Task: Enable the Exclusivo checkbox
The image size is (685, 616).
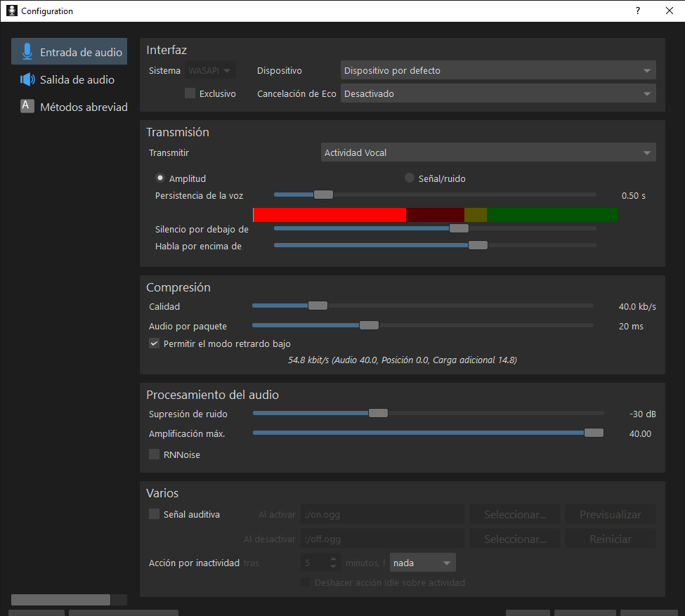Action: [x=190, y=93]
